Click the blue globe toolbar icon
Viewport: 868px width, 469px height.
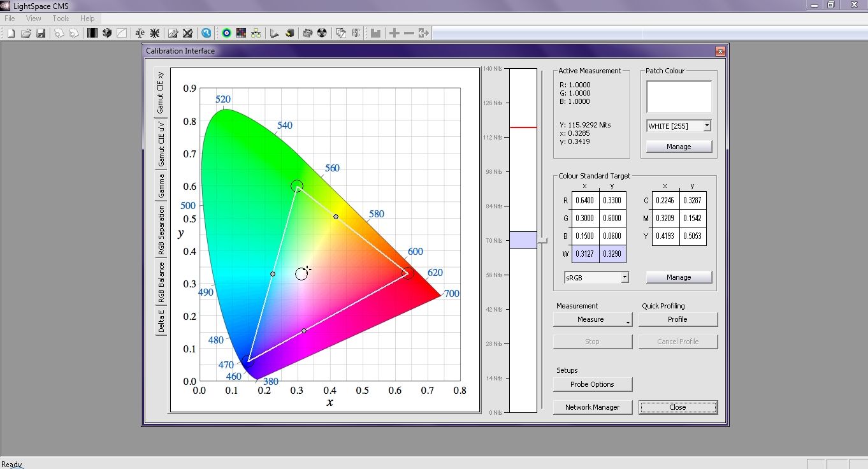tap(206, 33)
